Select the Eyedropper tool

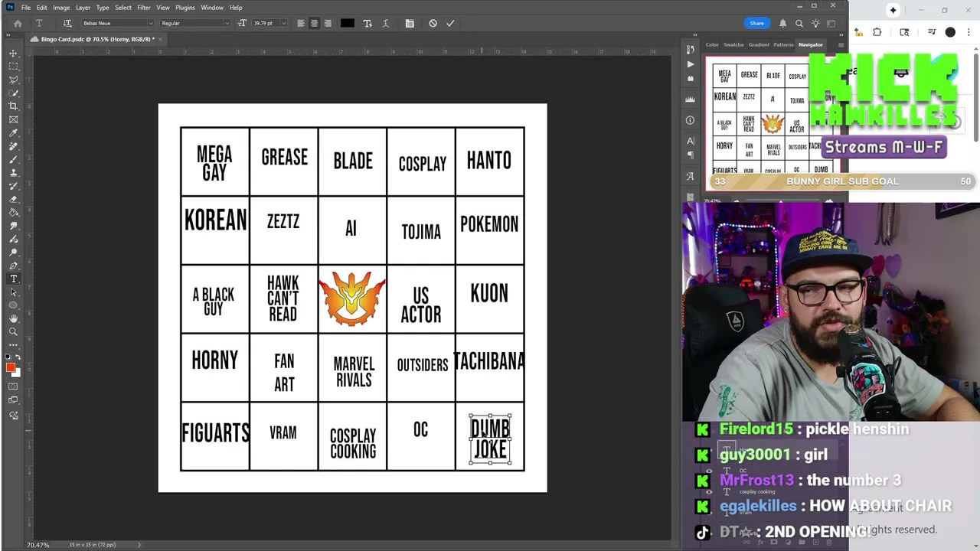point(14,133)
